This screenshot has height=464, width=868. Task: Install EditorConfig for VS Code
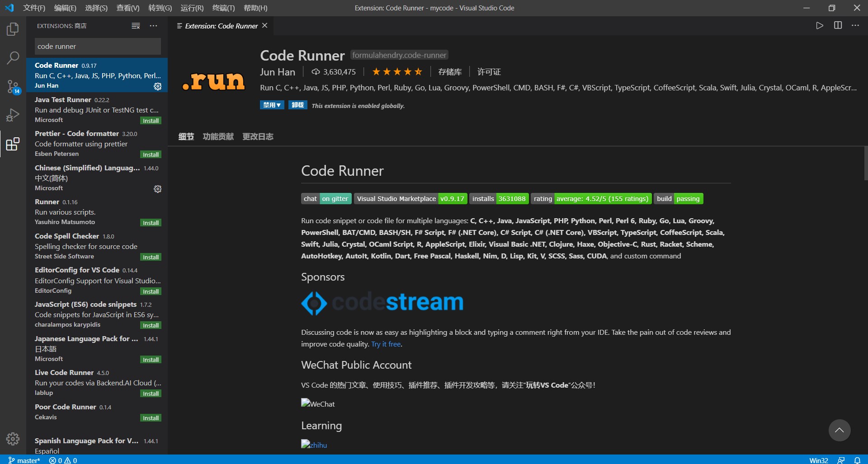[x=151, y=291]
